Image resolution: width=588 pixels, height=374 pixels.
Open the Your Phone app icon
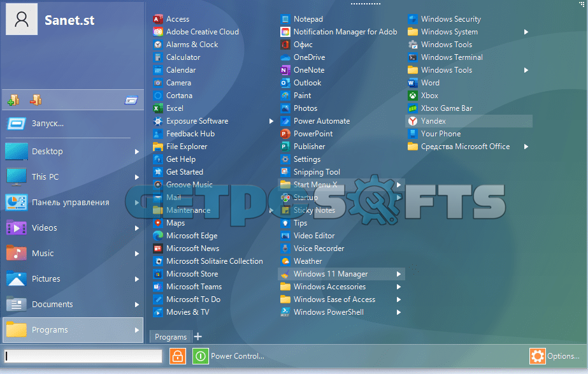click(413, 134)
